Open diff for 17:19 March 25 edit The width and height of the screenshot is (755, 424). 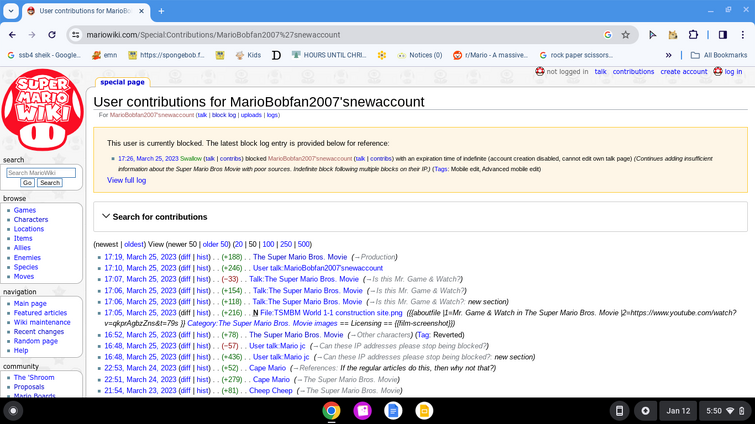[185, 257]
